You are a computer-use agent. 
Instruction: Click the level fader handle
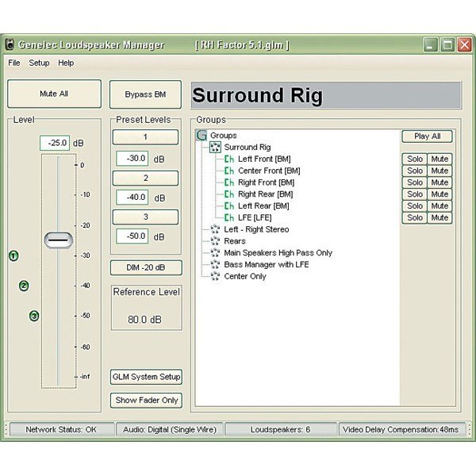tap(58, 240)
